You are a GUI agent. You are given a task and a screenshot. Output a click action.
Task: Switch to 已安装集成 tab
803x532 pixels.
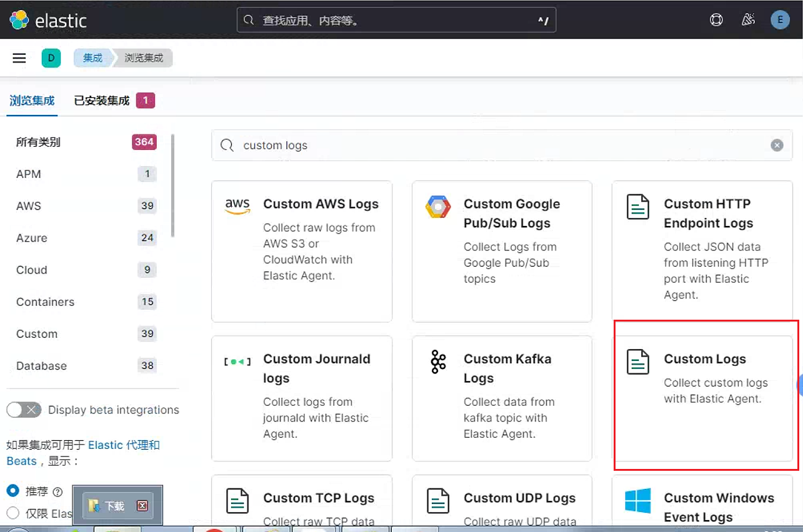coord(114,101)
